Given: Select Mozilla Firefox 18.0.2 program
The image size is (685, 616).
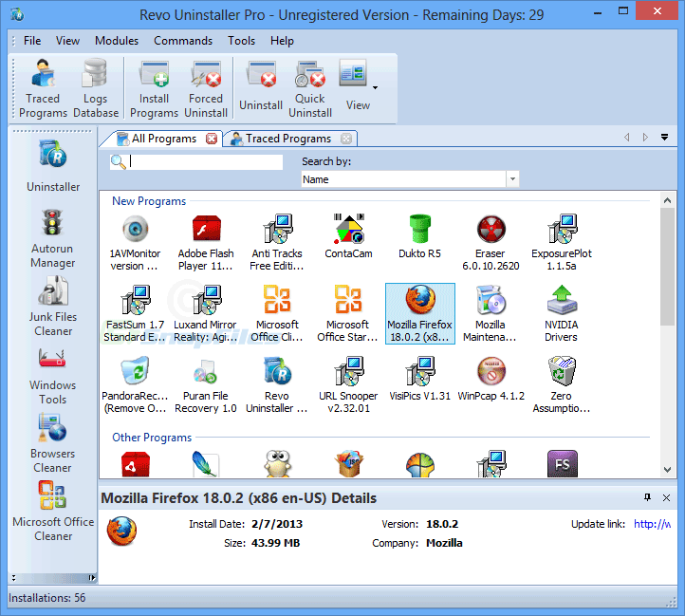Looking at the screenshot, I should 420,313.
